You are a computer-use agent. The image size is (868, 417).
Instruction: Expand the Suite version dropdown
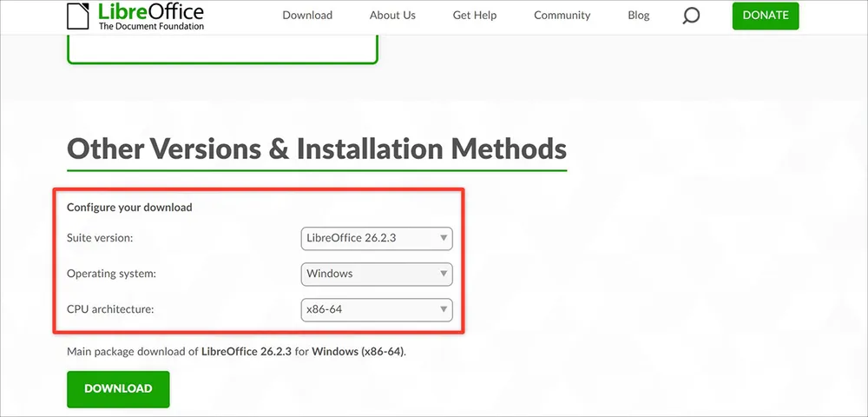377,239
